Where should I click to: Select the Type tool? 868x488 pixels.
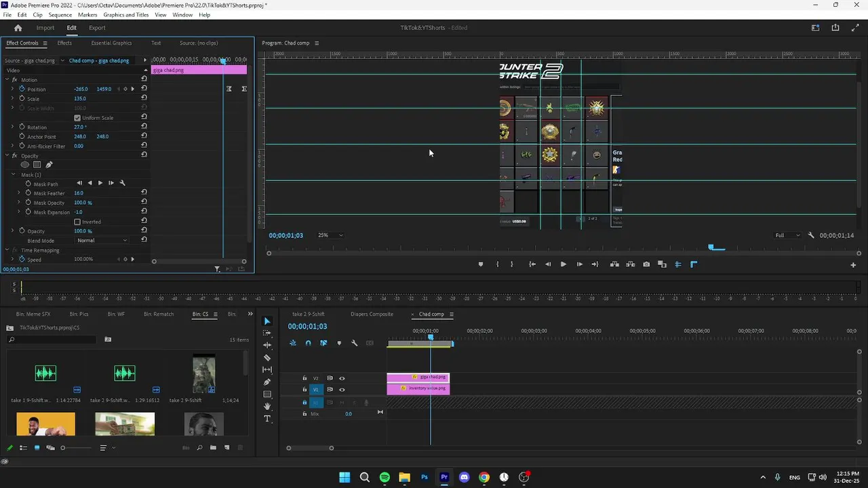click(x=267, y=419)
